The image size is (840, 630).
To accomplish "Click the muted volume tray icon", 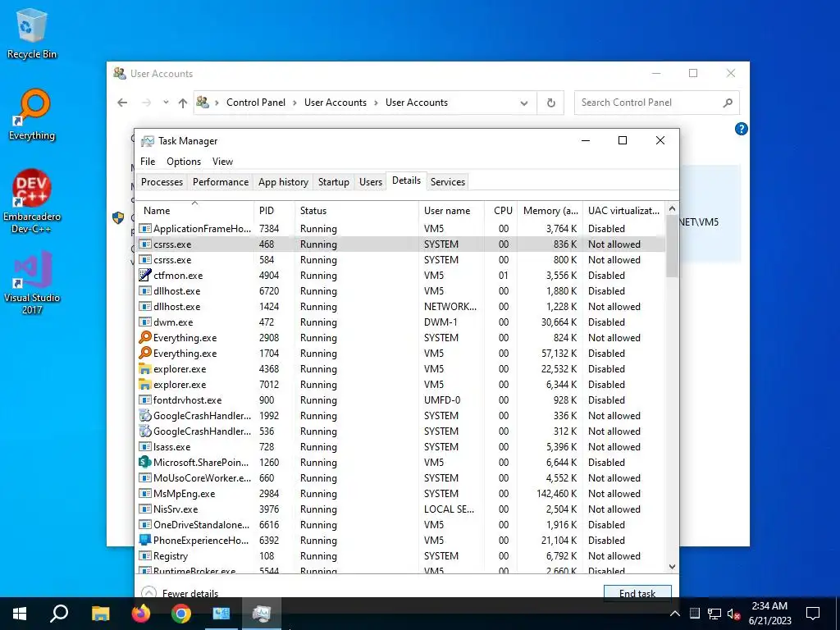I will coord(733,614).
